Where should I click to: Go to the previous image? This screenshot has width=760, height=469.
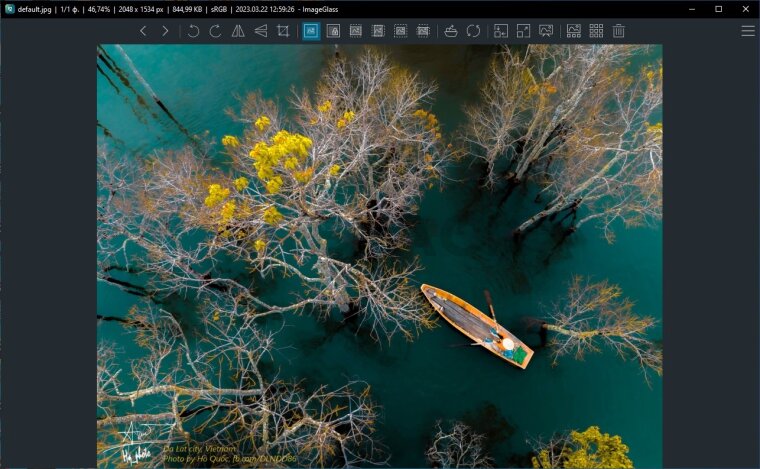143,31
